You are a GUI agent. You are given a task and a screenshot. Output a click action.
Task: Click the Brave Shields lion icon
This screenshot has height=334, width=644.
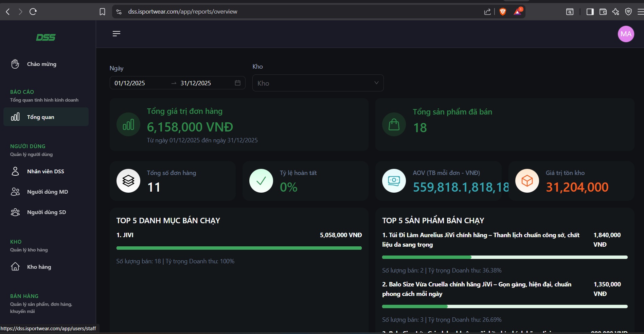pos(503,12)
